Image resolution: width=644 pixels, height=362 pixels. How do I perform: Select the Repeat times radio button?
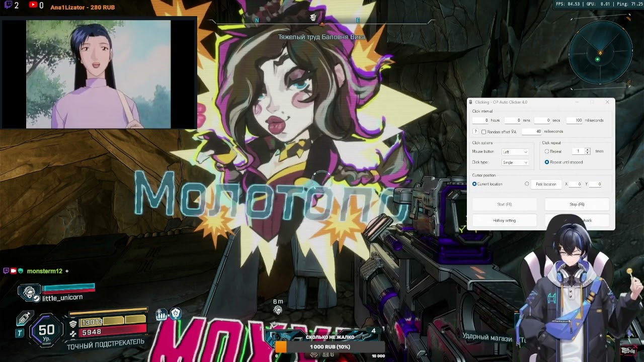(547, 151)
